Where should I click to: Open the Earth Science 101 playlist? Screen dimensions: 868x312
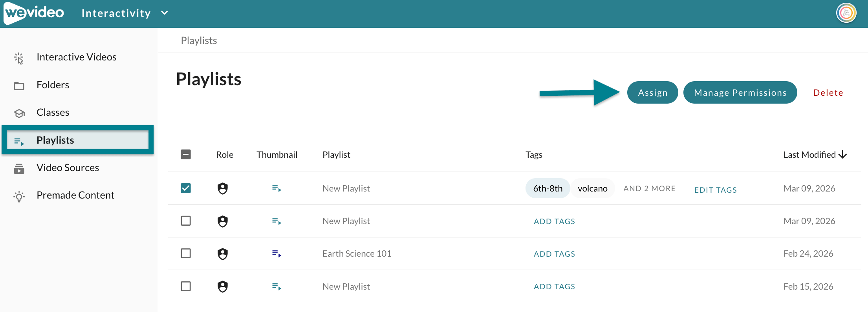(x=357, y=254)
